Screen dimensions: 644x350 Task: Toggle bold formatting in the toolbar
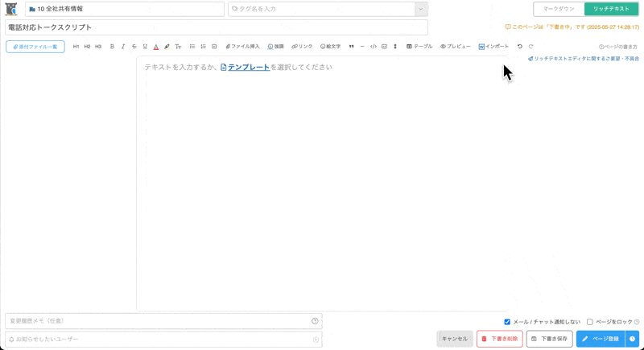point(112,47)
